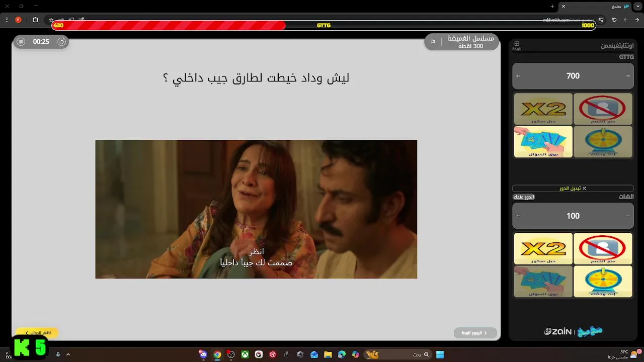
Task: Open Windows Start menu
Action: pyautogui.click(x=440, y=354)
